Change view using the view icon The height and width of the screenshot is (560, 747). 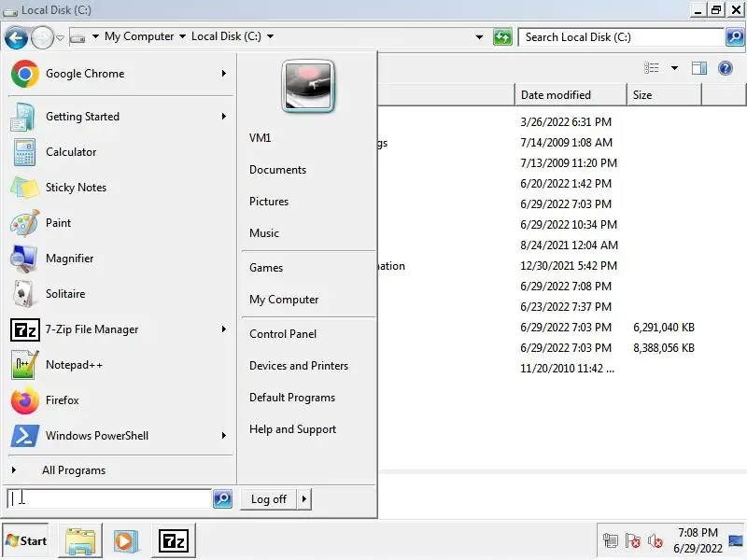pyautogui.click(x=651, y=68)
